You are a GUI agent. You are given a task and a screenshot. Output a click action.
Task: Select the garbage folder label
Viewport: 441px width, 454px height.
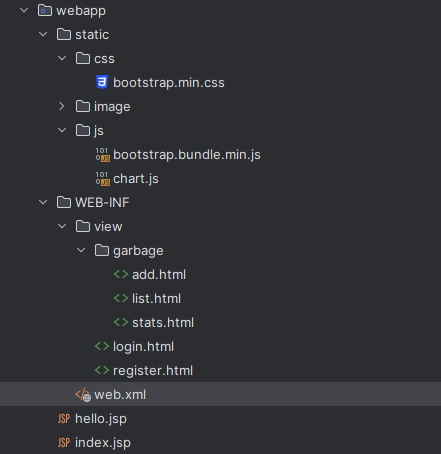(138, 251)
